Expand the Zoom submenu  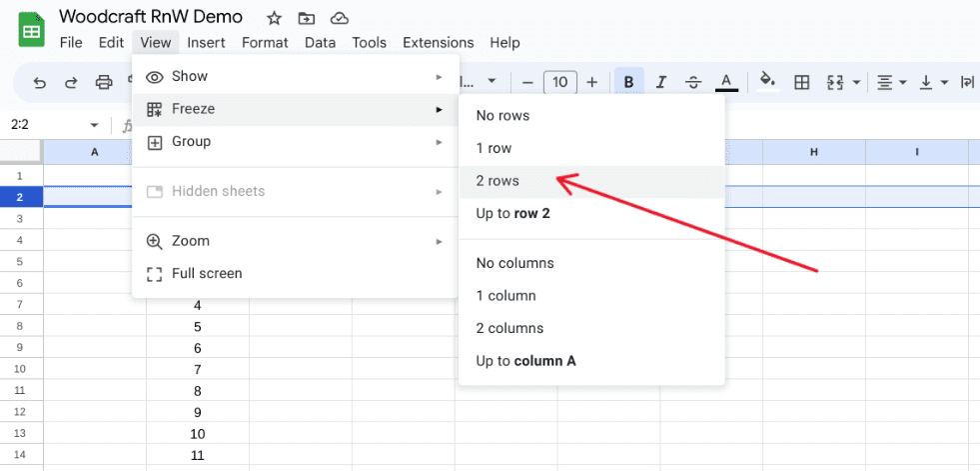(296, 241)
